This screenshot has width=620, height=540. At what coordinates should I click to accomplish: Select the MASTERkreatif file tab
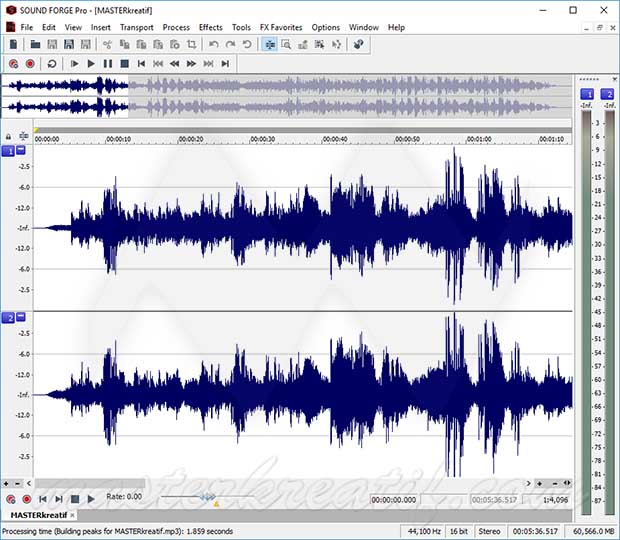tap(38, 515)
